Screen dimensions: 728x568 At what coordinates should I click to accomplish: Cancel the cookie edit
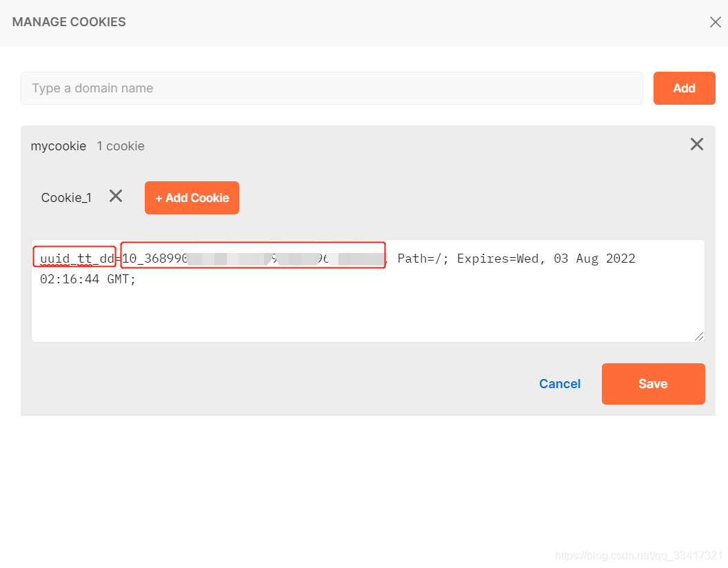(x=560, y=384)
